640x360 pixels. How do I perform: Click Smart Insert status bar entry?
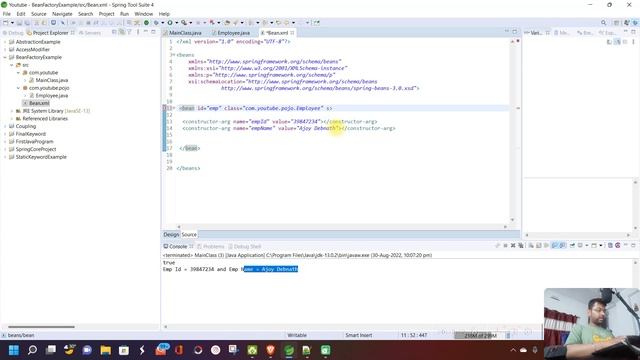pyautogui.click(x=358, y=335)
